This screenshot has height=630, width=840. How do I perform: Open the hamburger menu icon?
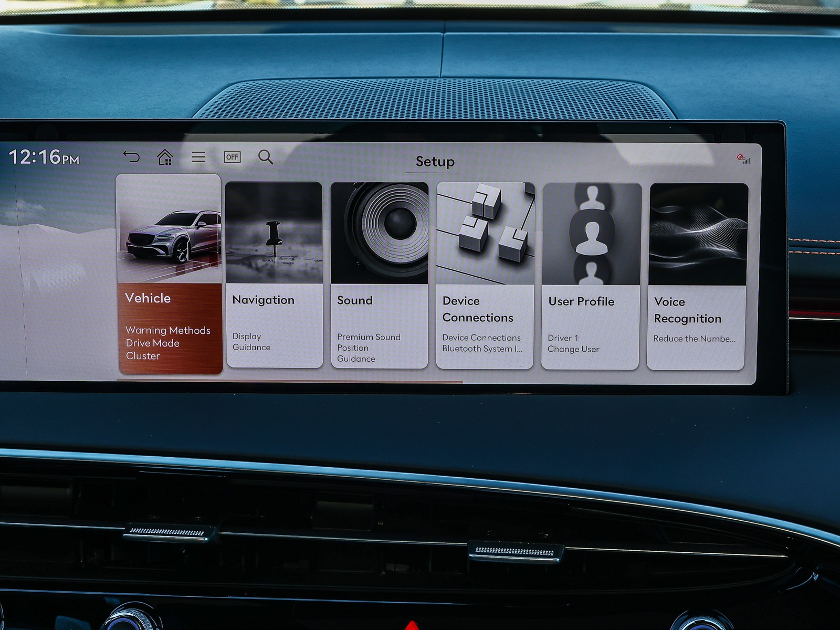(x=198, y=156)
